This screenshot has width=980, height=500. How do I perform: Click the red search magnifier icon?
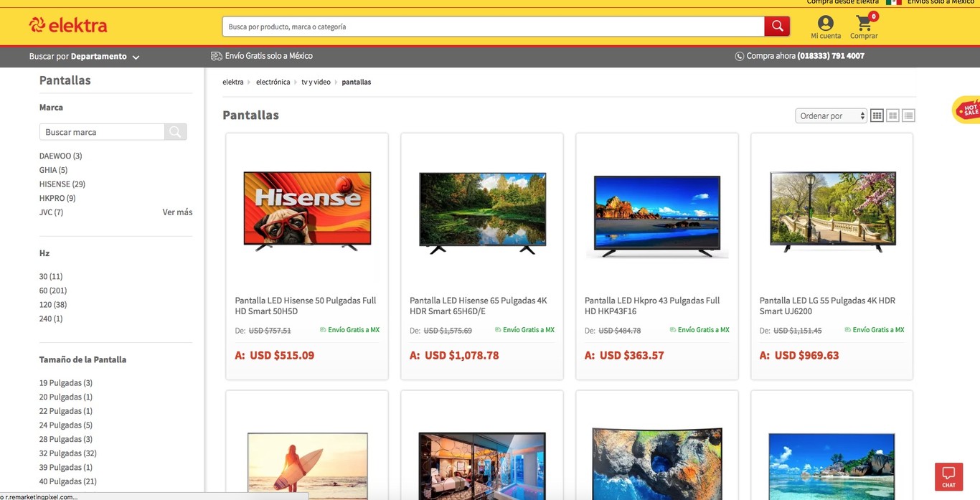[x=777, y=26]
